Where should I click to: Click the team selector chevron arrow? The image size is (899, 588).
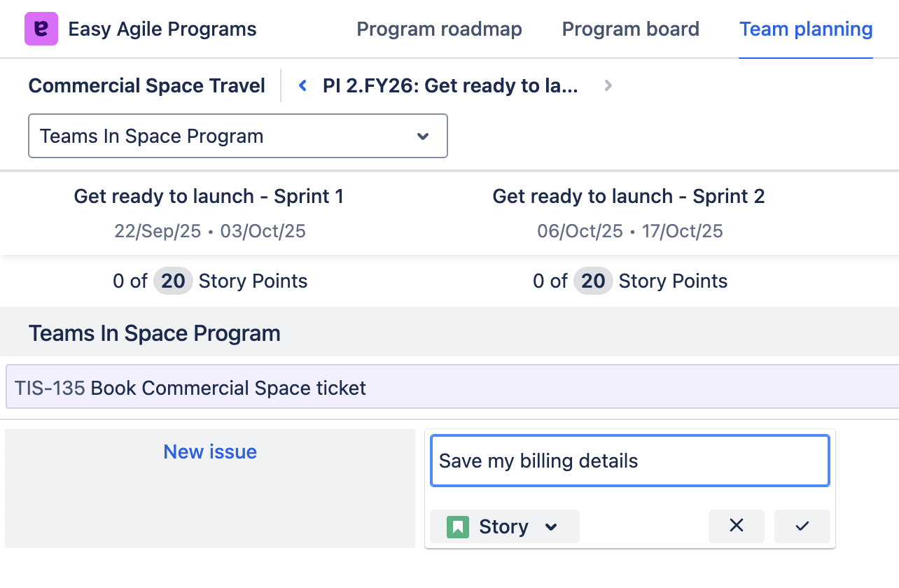coord(423,136)
